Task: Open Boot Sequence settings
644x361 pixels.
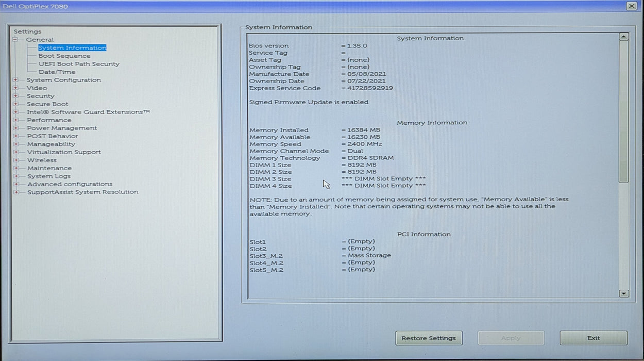Action: point(64,56)
